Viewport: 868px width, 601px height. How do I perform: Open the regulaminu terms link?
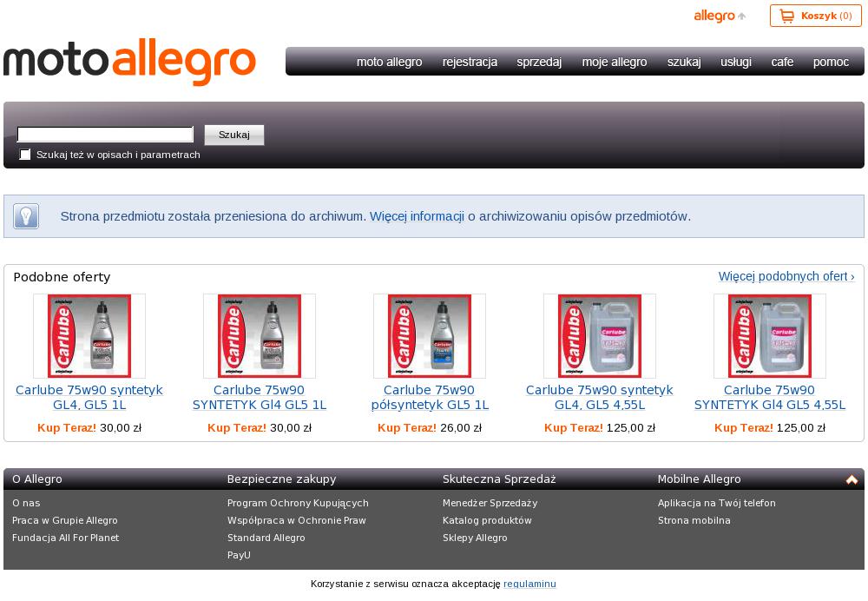coord(529,584)
